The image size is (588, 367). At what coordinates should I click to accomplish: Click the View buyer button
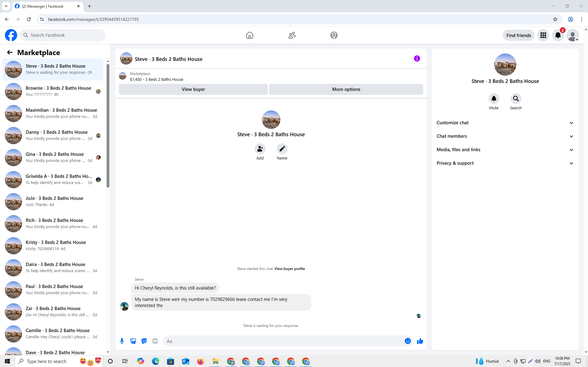click(x=193, y=89)
